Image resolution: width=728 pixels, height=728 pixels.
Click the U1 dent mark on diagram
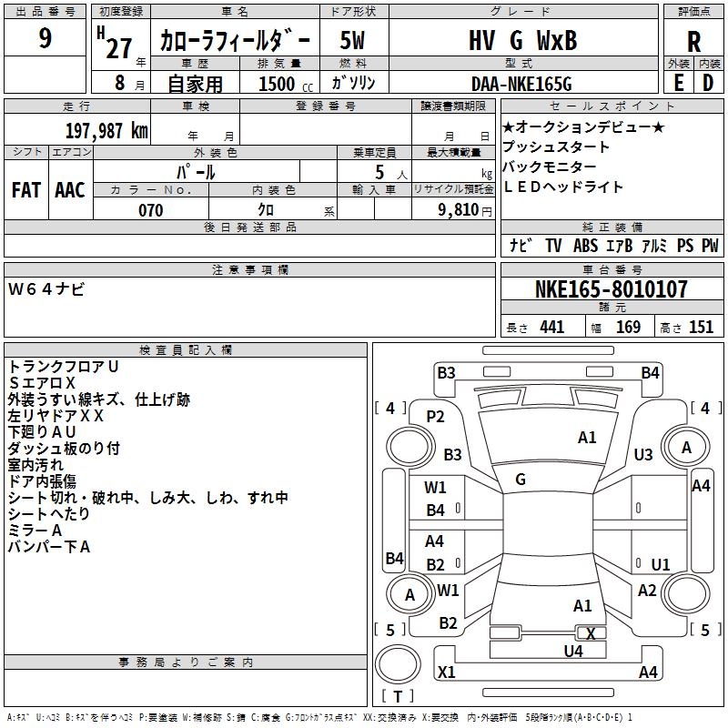tap(660, 564)
